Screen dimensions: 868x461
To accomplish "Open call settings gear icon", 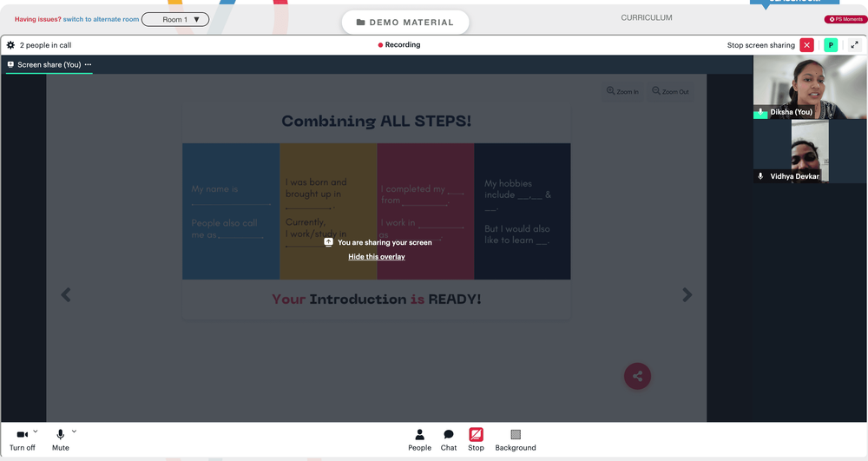I will pos(10,45).
